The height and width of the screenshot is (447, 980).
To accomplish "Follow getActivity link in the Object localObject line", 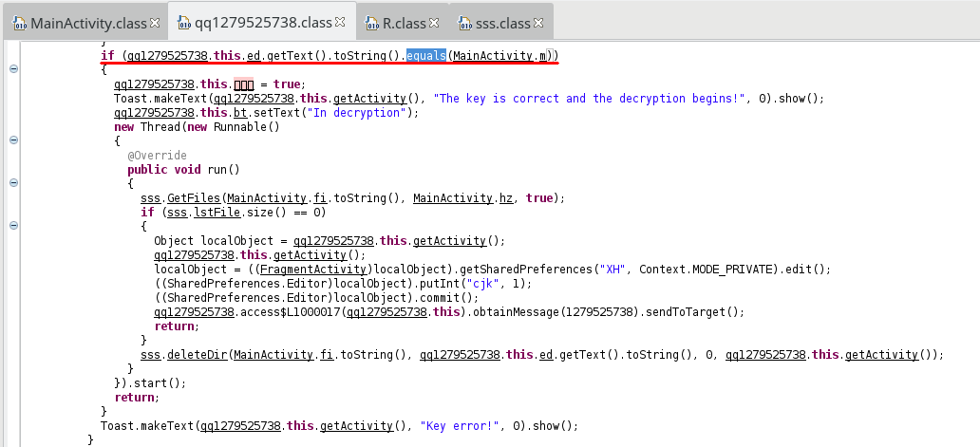I will (x=450, y=240).
